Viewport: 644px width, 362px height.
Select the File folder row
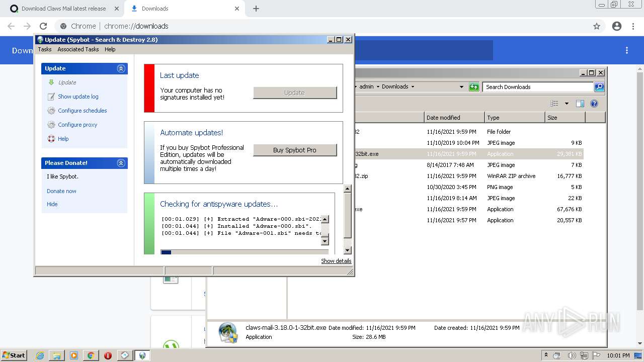tap(469, 132)
